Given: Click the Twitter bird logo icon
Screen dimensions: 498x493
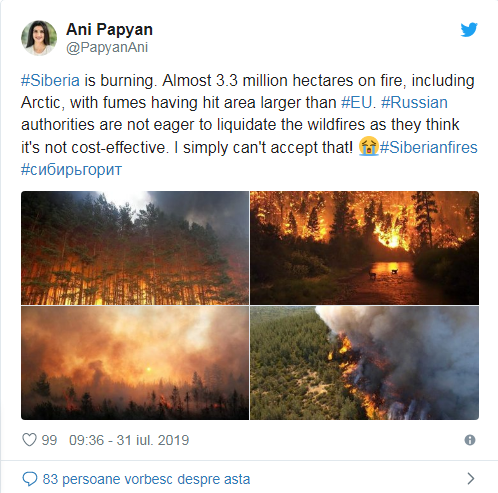Looking at the screenshot, I should 469,30.
